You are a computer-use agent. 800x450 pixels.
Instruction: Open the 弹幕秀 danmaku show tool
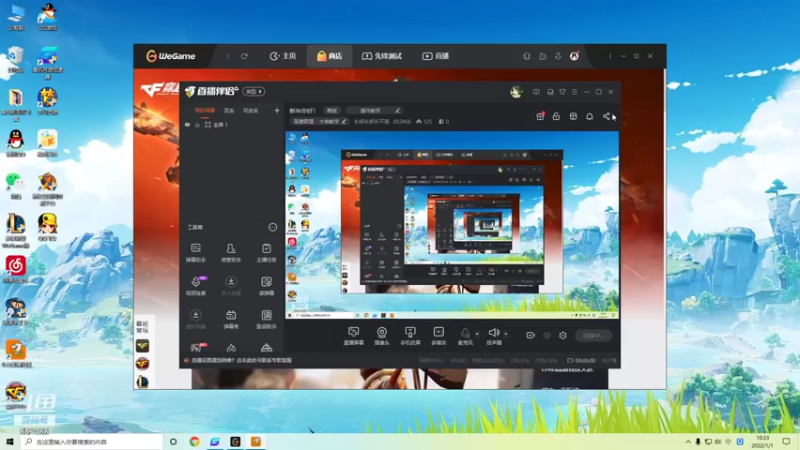click(x=231, y=319)
